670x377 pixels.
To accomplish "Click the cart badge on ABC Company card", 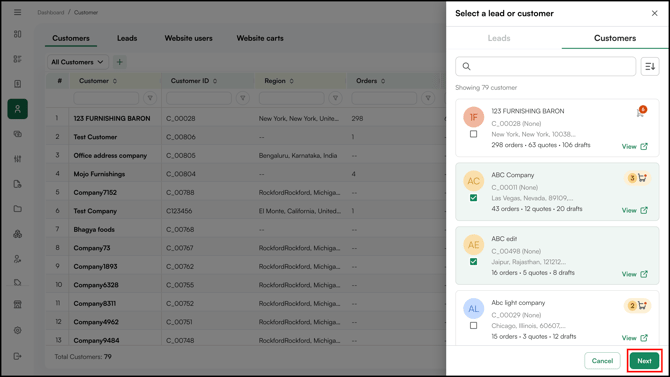I will click(637, 178).
